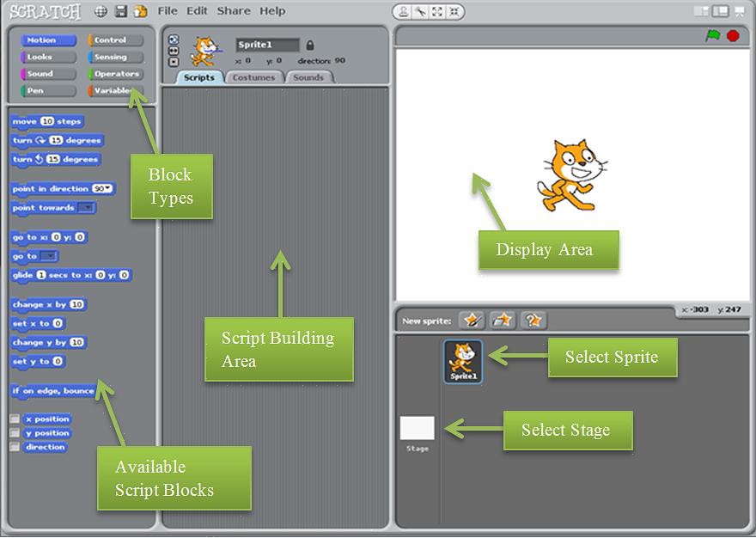Screen dimensions: 756x538
Task: Click the surprise sprite question-mark button
Action: 533,320
